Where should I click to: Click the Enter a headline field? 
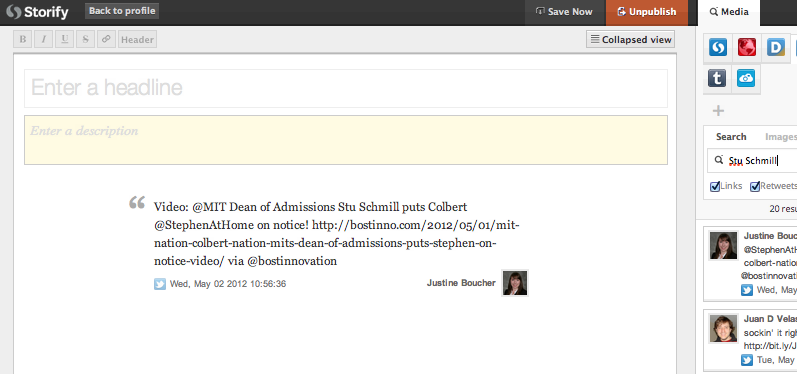click(346, 88)
